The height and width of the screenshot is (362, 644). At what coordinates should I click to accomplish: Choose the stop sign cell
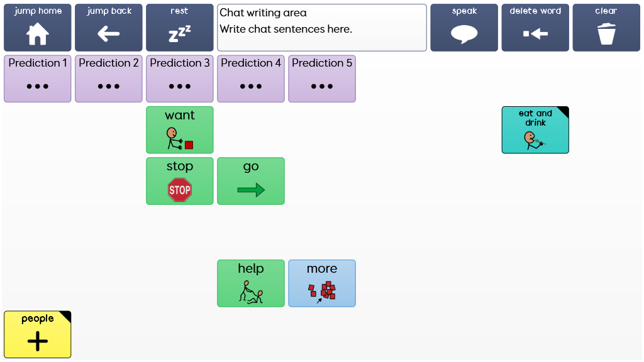point(179,180)
